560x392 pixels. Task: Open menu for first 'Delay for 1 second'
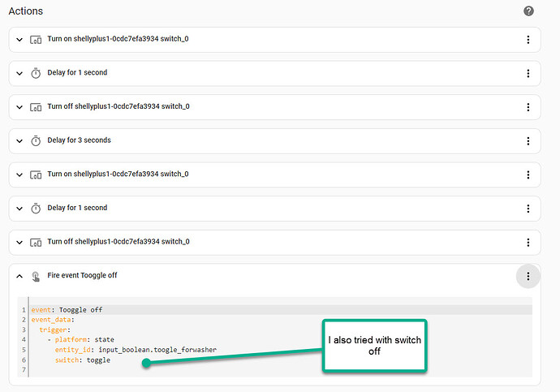click(x=528, y=74)
